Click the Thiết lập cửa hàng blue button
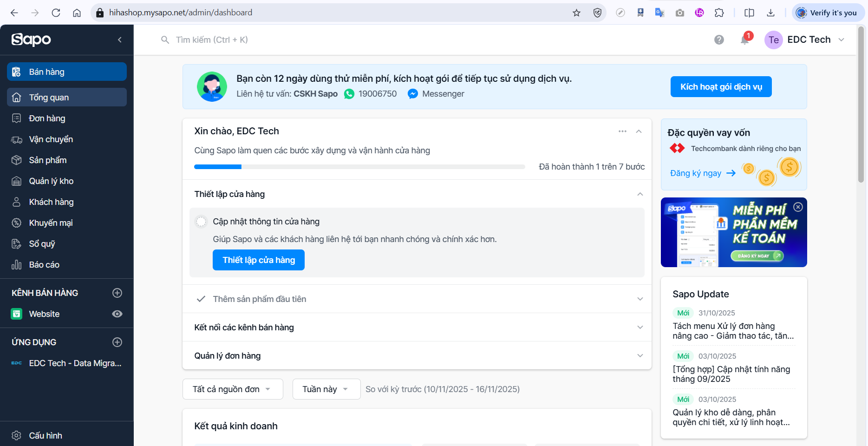Screen dimensions: 868x446 pos(259,260)
